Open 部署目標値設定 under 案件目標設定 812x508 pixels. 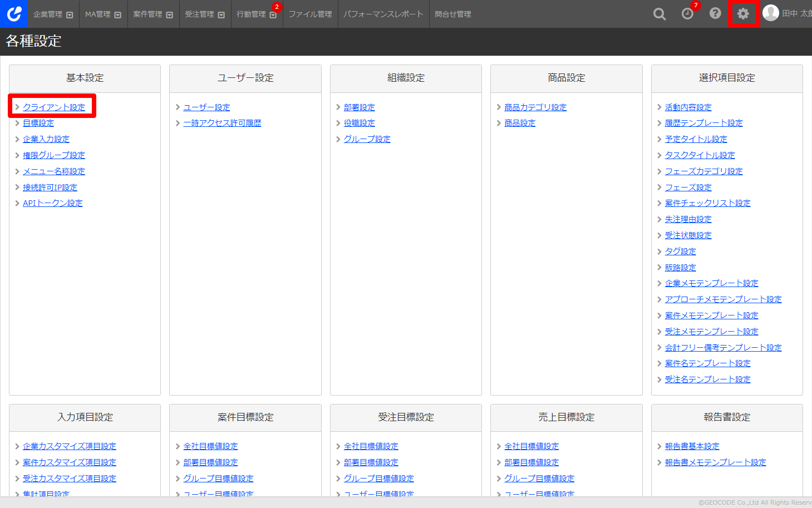coord(210,462)
